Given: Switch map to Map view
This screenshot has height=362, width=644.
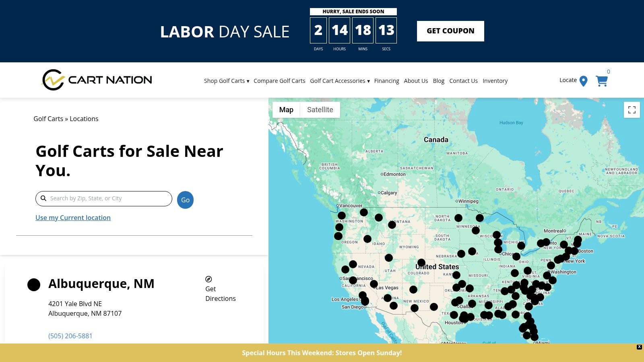Looking at the screenshot, I should (x=286, y=110).
